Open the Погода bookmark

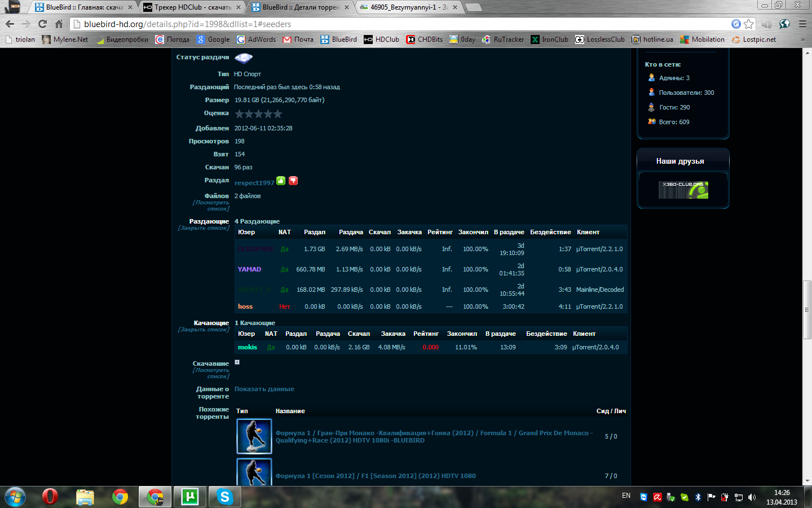[x=173, y=40]
